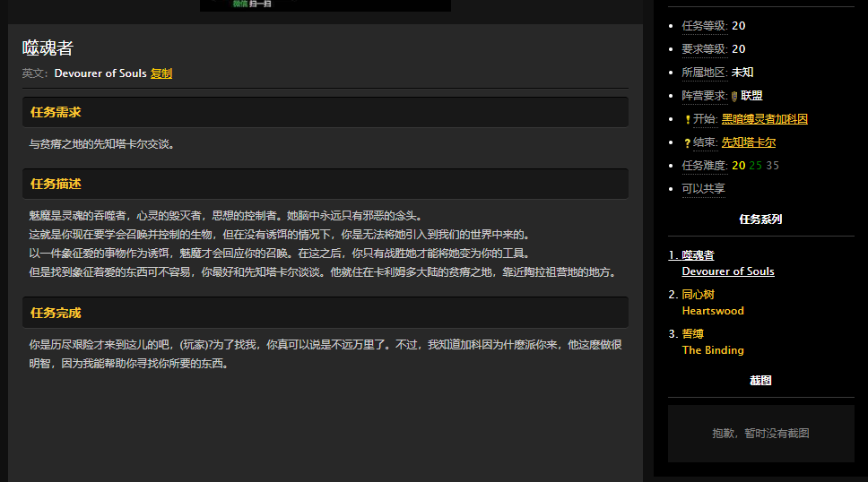The height and width of the screenshot is (482, 868).
Task: Click the 截图 heading
Action: 760,380
